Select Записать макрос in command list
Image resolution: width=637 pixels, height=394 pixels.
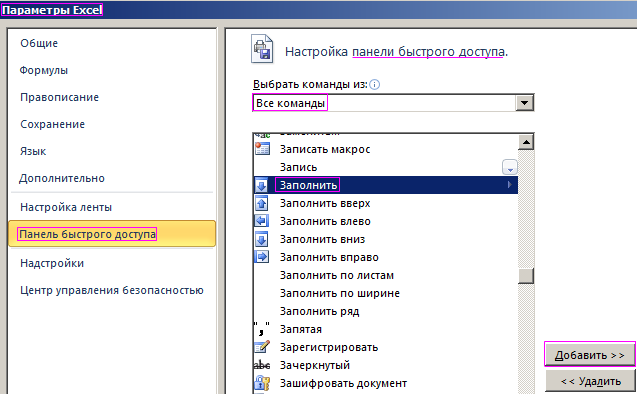[386, 149]
